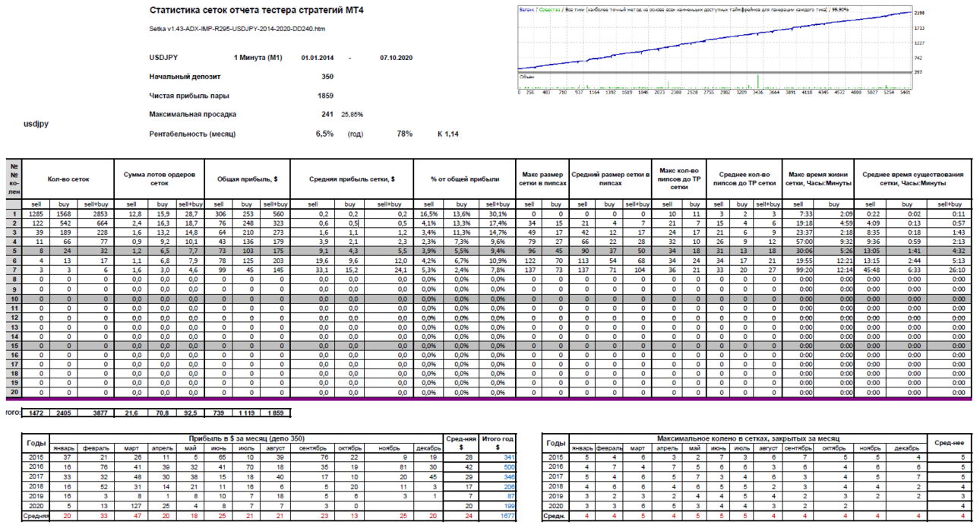
Task: Click the 'Макс кол-во пипсов до TP сетки' header
Action: tap(679, 179)
